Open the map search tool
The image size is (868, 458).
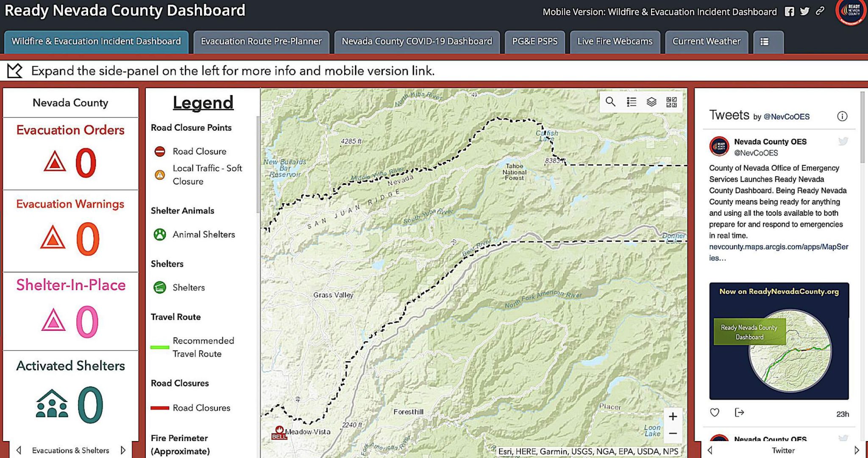[610, 102]
